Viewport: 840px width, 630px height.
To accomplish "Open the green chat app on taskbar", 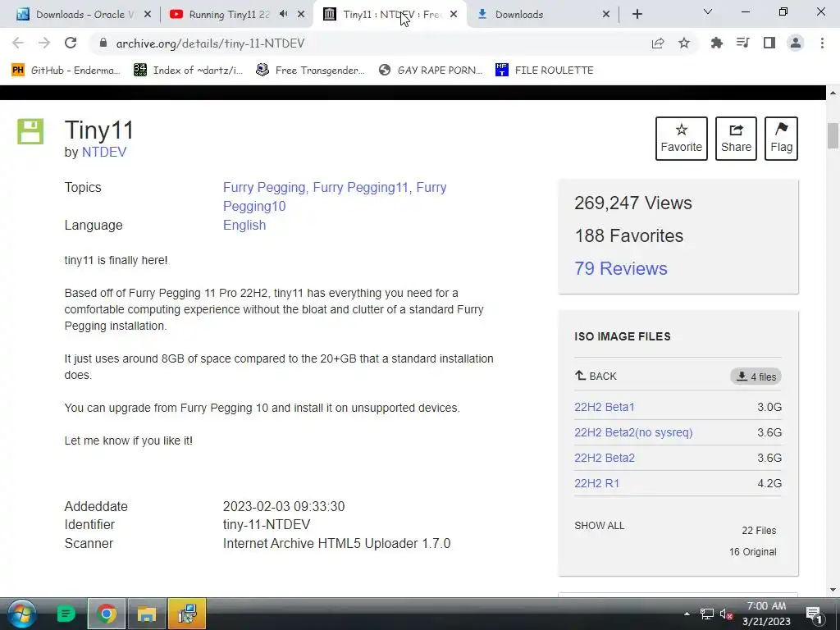I will tap(66, 614).
